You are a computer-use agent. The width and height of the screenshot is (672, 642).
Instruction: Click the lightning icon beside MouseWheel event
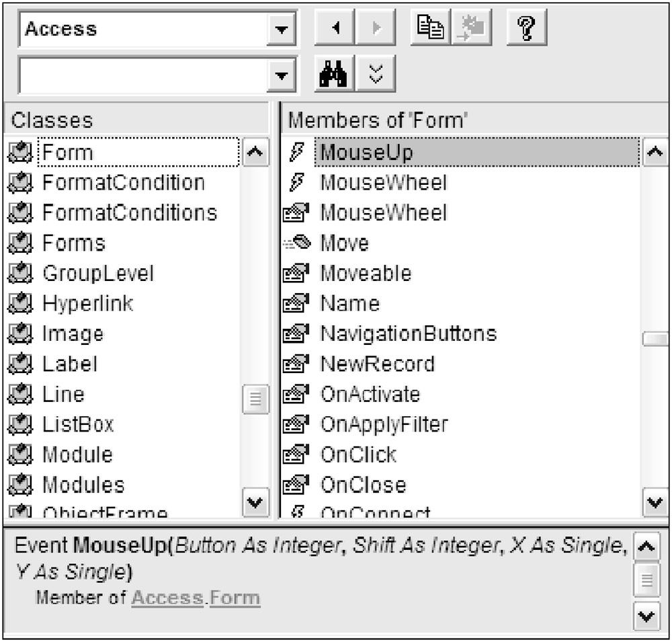(x=296, y=183)
